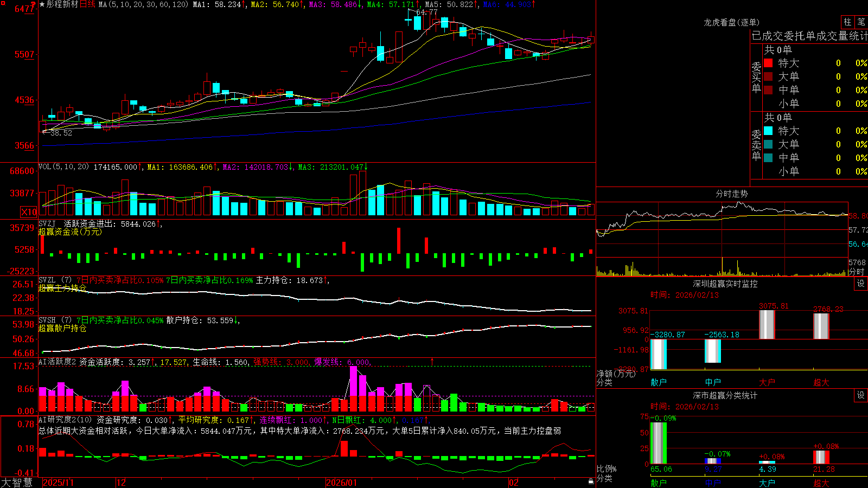Click the 分时走势 panel title
The height and width of the screenshot is (488, 868).
pyautogui.click(x=732, y=194)
